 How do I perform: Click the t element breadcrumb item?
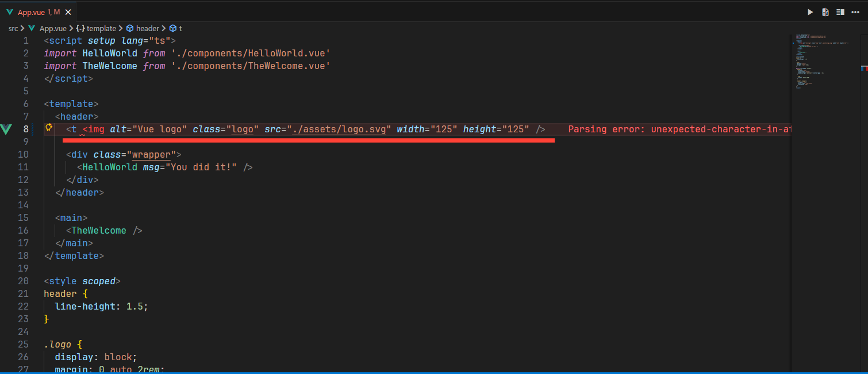[180, 28]
